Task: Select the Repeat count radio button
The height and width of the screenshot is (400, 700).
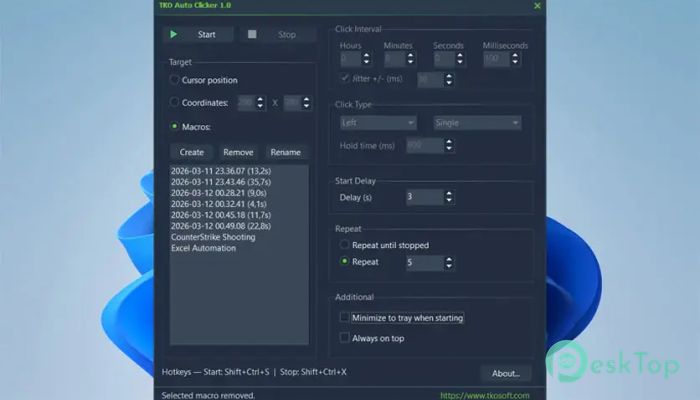Action: 344,262
